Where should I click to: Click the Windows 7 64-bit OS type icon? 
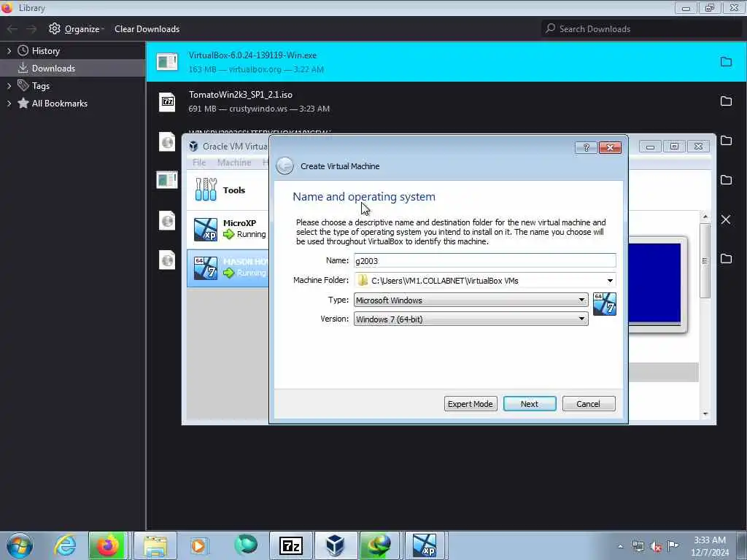[605, 304]
